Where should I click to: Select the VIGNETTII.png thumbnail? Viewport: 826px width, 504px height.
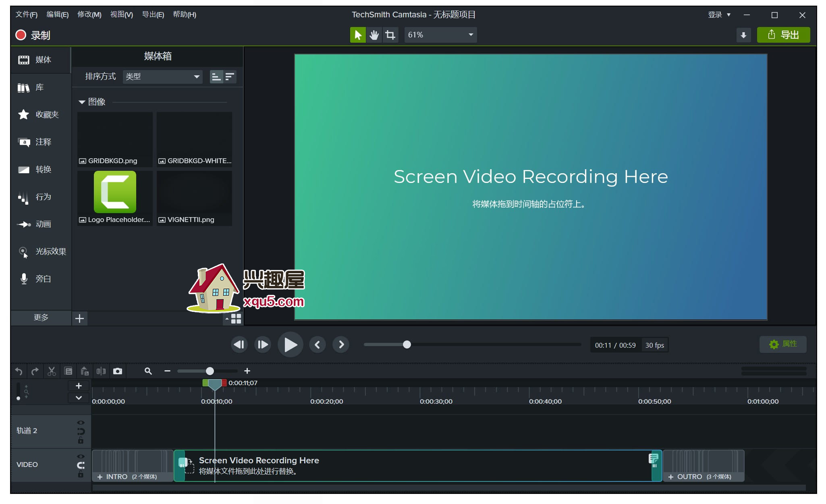click(194, 198)
